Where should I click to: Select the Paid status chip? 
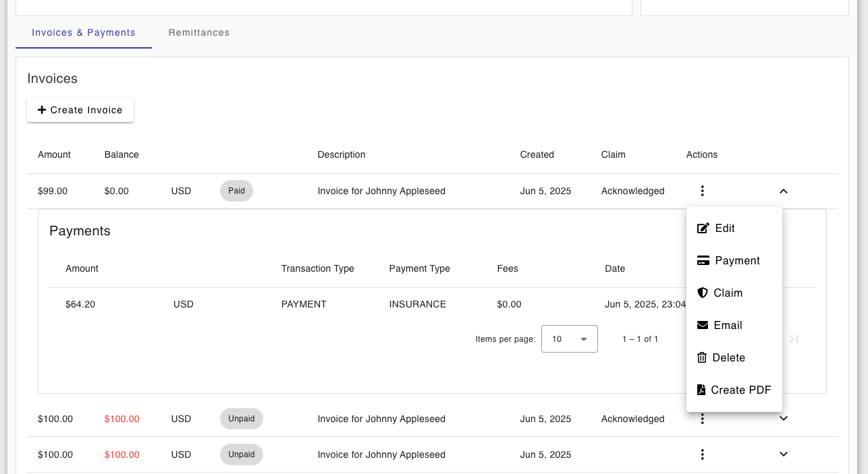(x=236, y=191)
